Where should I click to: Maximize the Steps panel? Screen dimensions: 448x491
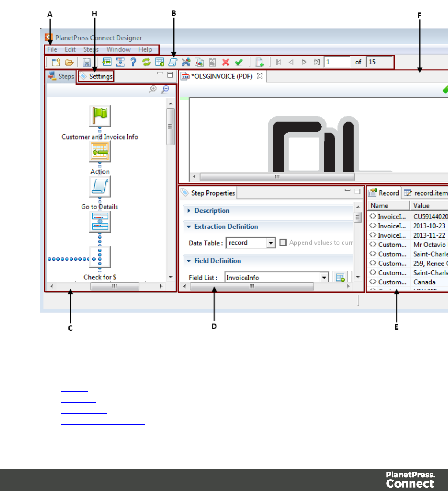[170, 75]
